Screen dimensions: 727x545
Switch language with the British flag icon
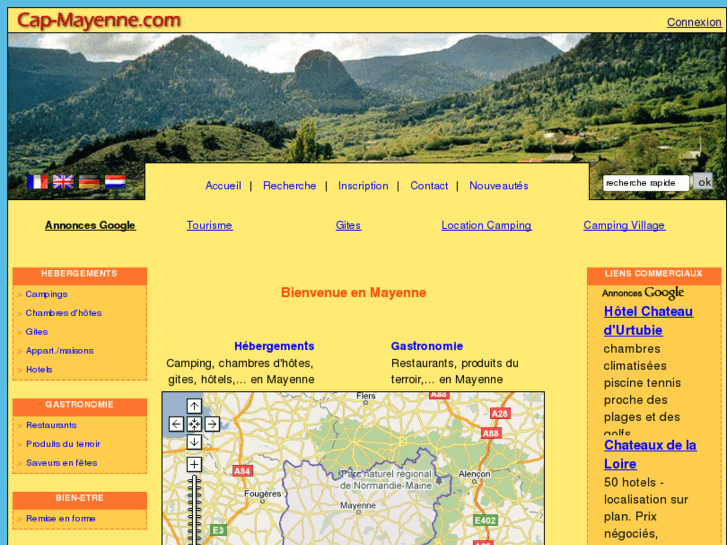[63, 182]
